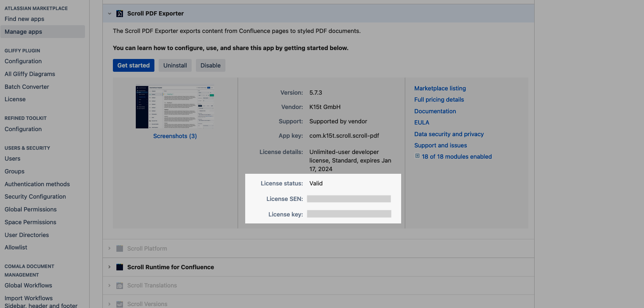Click the Scroll Runtime for Confluence icon
The height and width of the screenshot is (308, 644).
120,267
